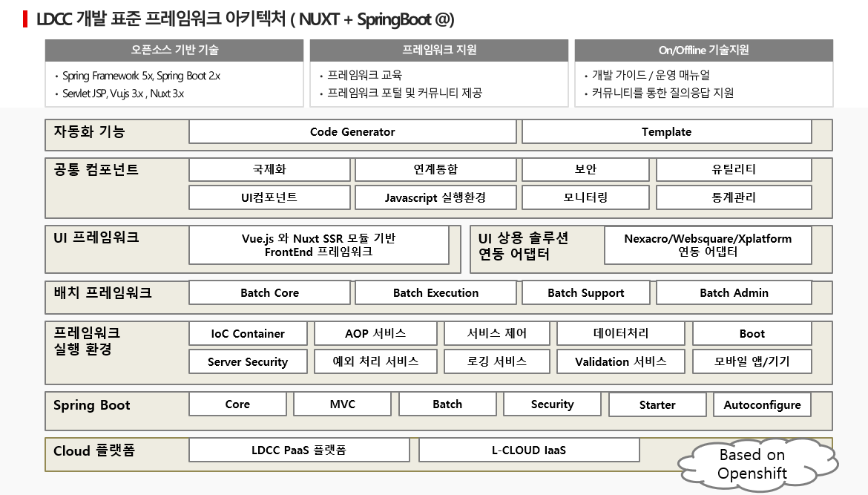Image resolution: width=868 pixels, height=495 pixels.
Task: Click the Batch Core box
Action: pos(269,293)
